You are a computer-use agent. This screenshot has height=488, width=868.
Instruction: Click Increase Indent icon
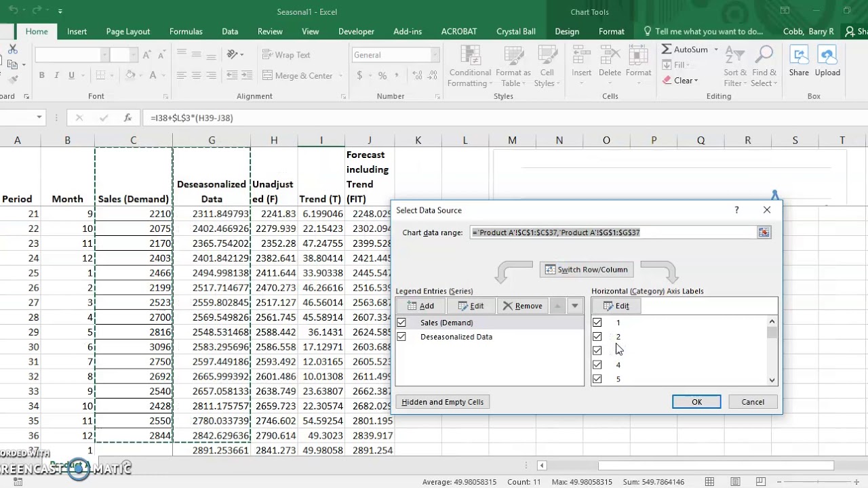tap(248, 75)
